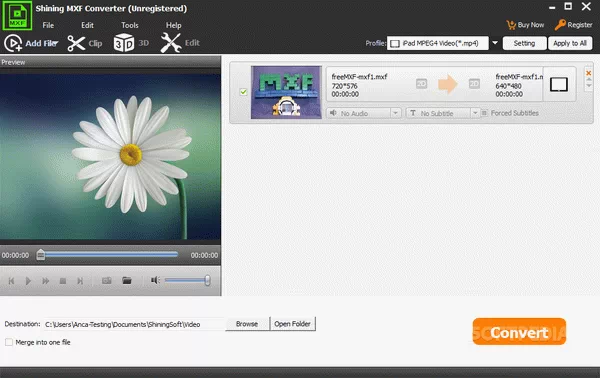Viewport: 600px width, 378px height.
Task: Click the source file name freeMXF-mxf1.mxf
Action: click(x=359, y=77)
